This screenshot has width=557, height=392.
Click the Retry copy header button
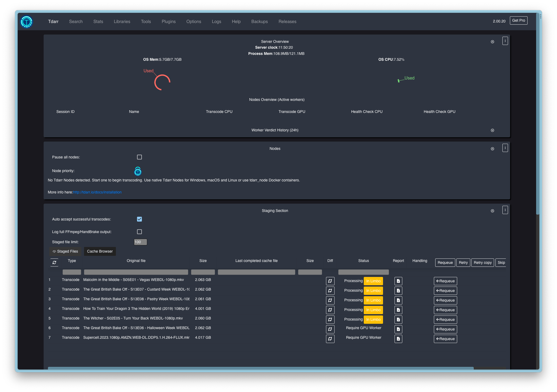(x=483, y=262)
